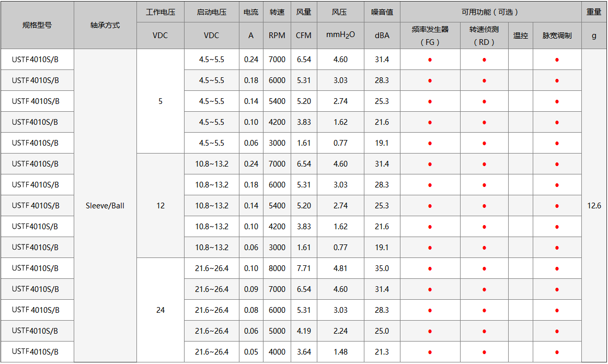Select the 12.6 weight value cell

[x=594, y=206]
